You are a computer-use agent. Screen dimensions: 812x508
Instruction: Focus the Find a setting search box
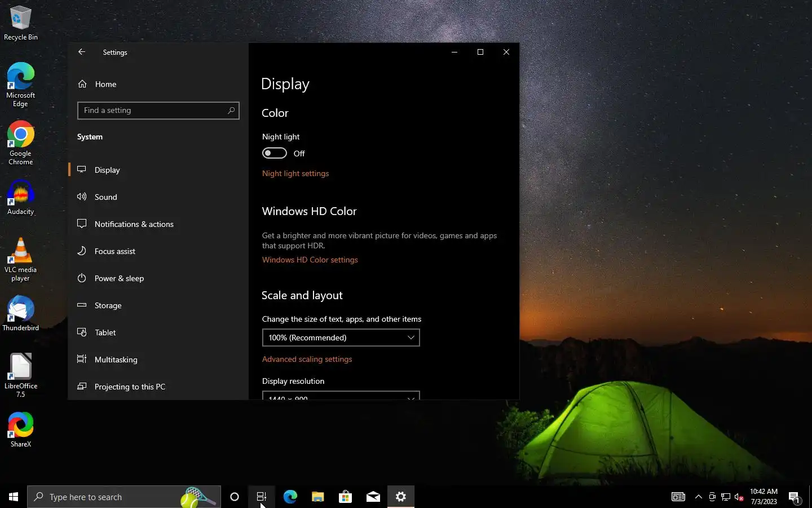158,111
